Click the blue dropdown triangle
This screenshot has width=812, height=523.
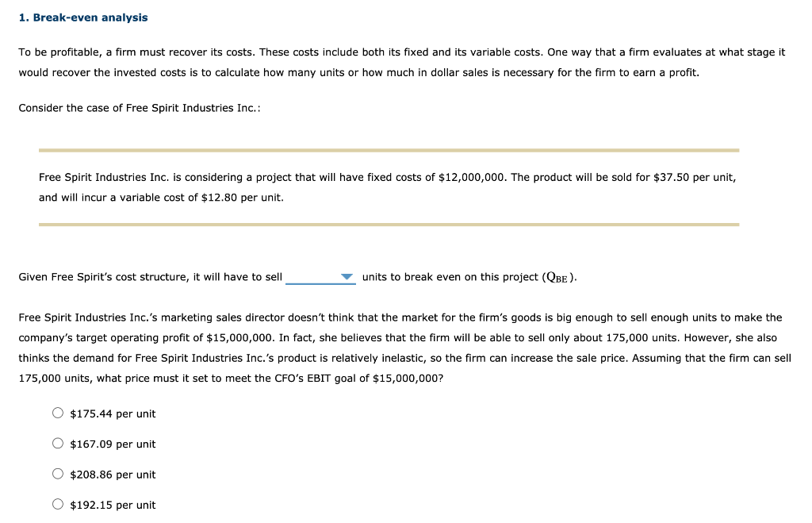(x=347, y=275)
